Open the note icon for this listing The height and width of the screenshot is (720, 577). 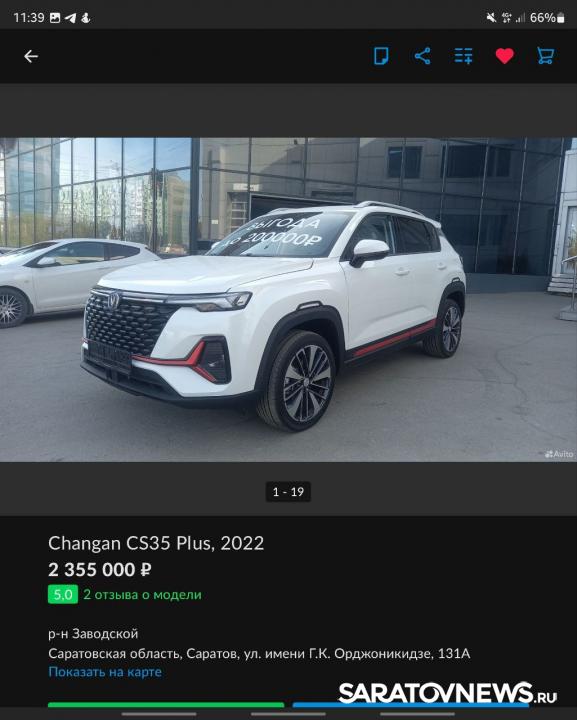point(381,56)
